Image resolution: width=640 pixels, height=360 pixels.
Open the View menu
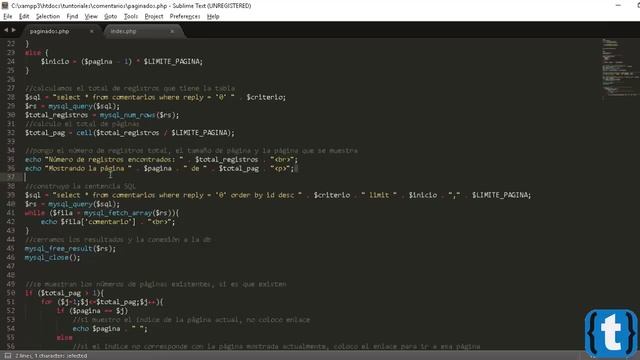coord(91,16)
